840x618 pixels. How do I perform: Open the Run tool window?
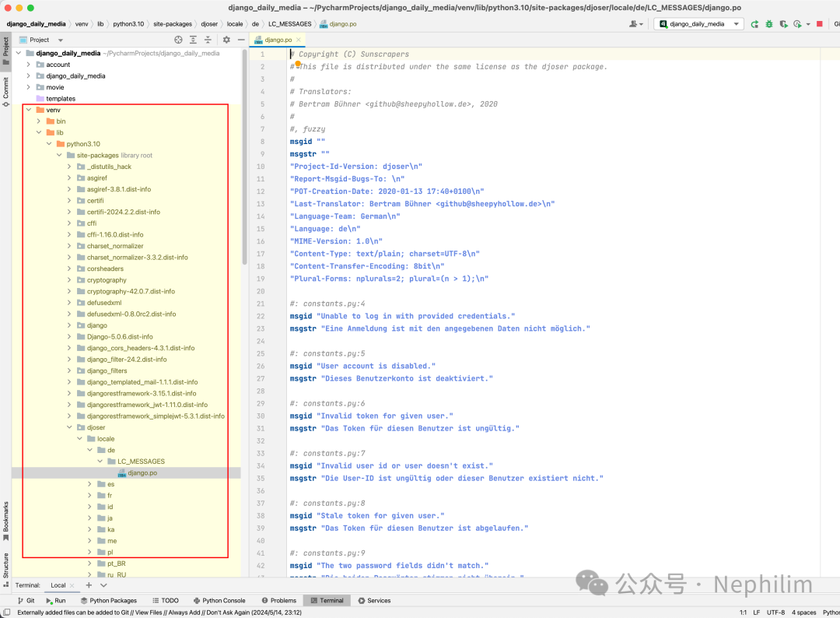point(56,600)
